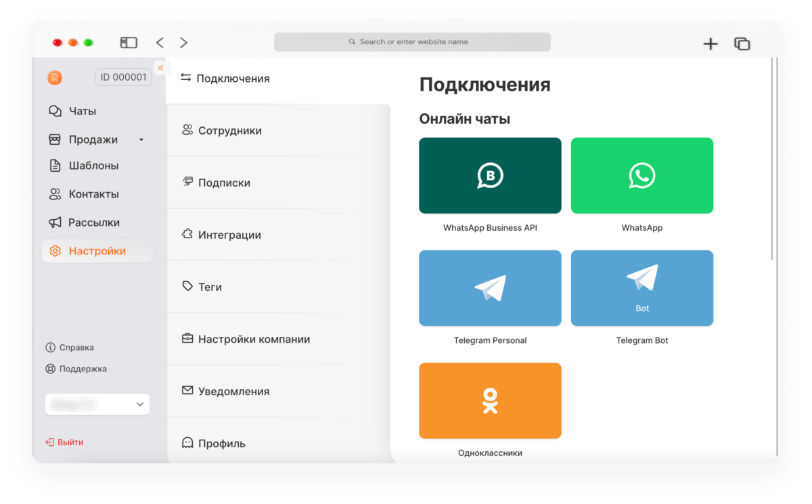Click the Подписки subscription icon

pos(187,182)
